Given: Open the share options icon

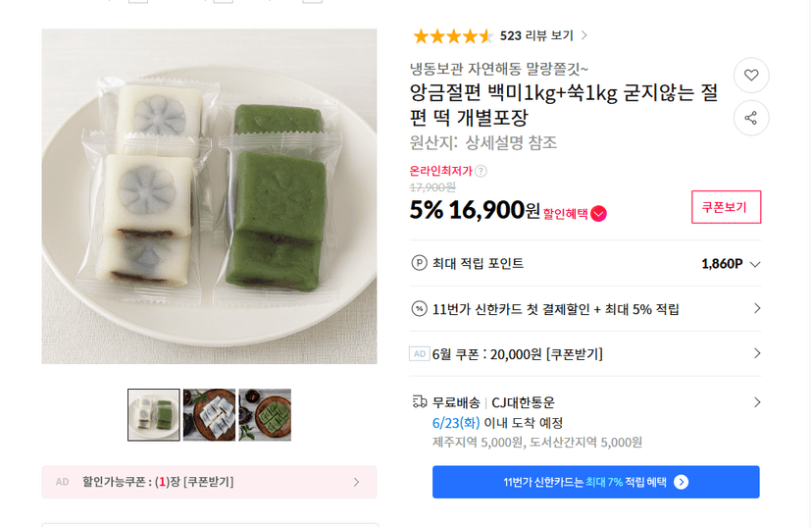Looking at the screenshot, I should point(751,118).
